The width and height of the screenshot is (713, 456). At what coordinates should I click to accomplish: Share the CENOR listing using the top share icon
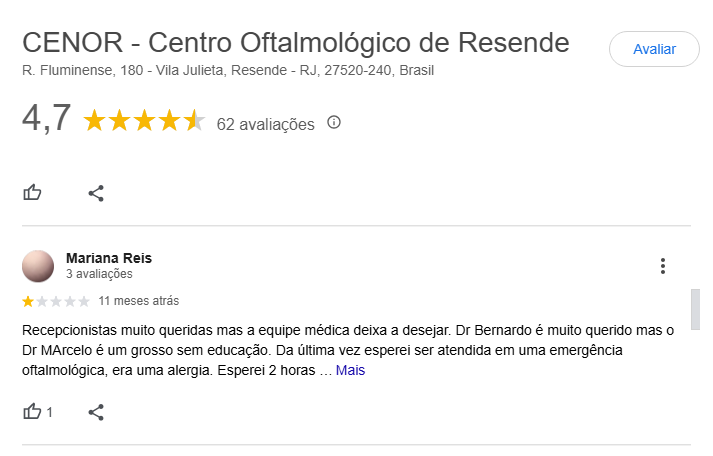(x=96, y=193)
